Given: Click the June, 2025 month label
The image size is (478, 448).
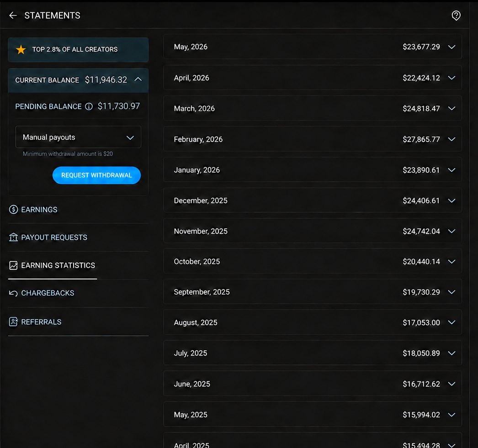Looking at the screenshot, I should pyautogui.click(x=192, y=384).
